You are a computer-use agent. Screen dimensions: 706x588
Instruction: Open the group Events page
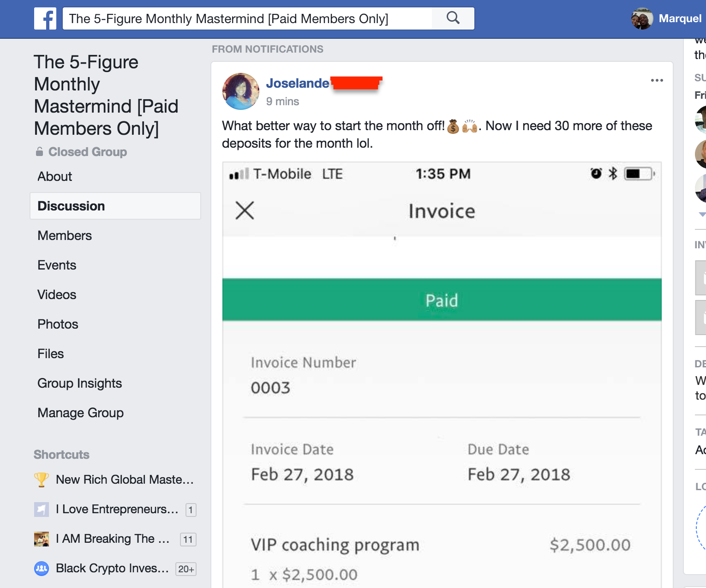pyautogui.click(x=57, y=265)
